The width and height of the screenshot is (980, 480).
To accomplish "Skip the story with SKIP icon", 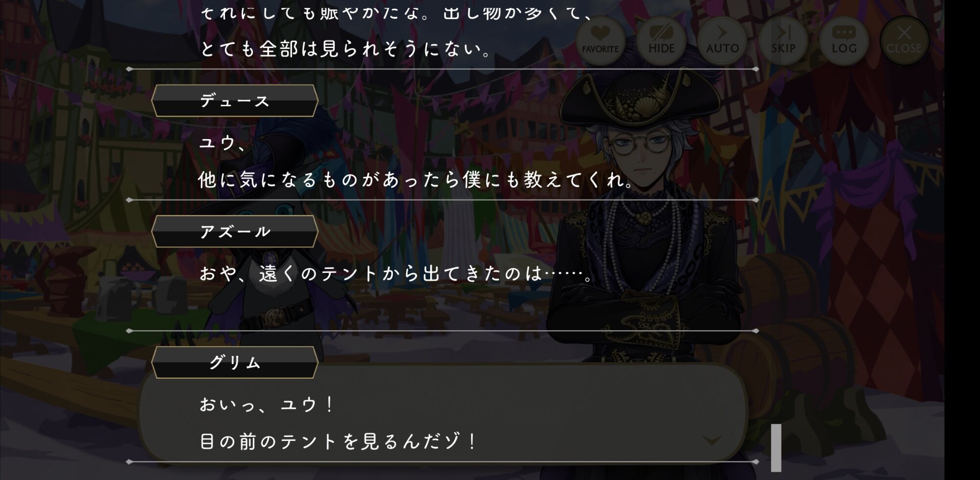I will pyautogui.click(x=783, y=40).
